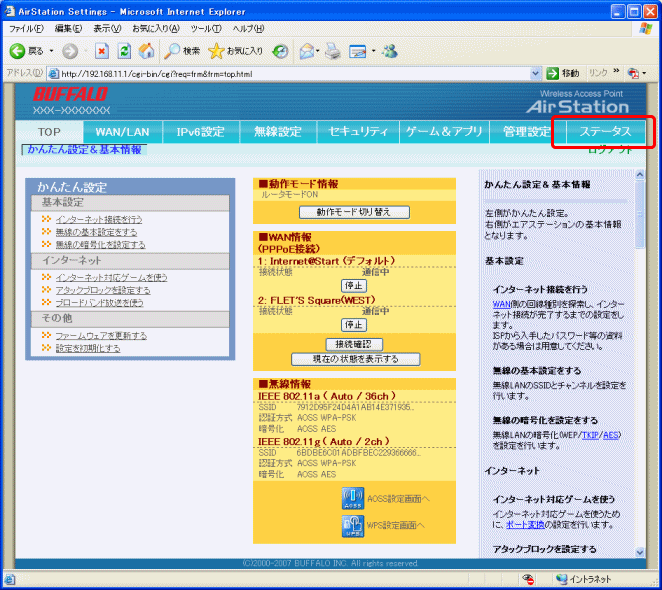This screenshot has height=590, width=662.
Task: Switch to the 無線設定 tab
Action: 278,132
